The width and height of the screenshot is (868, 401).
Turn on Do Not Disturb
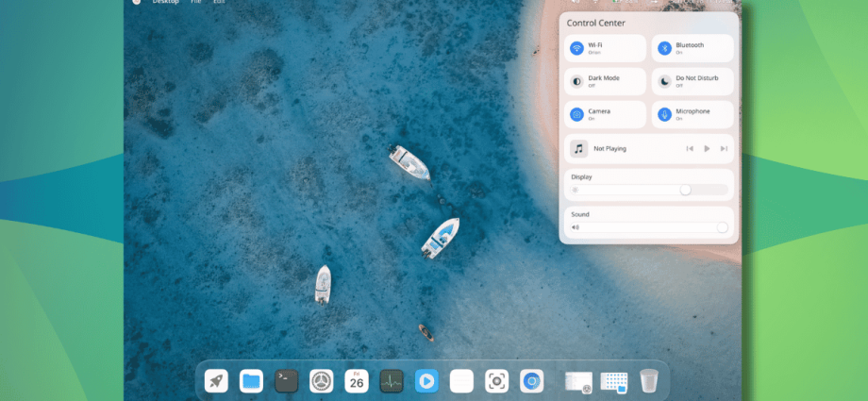[x=693, y=81]
